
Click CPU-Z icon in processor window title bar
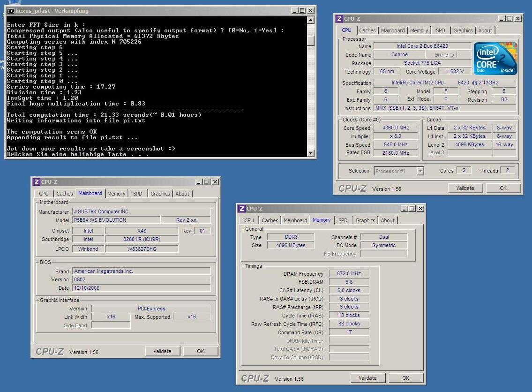[339, 19]
